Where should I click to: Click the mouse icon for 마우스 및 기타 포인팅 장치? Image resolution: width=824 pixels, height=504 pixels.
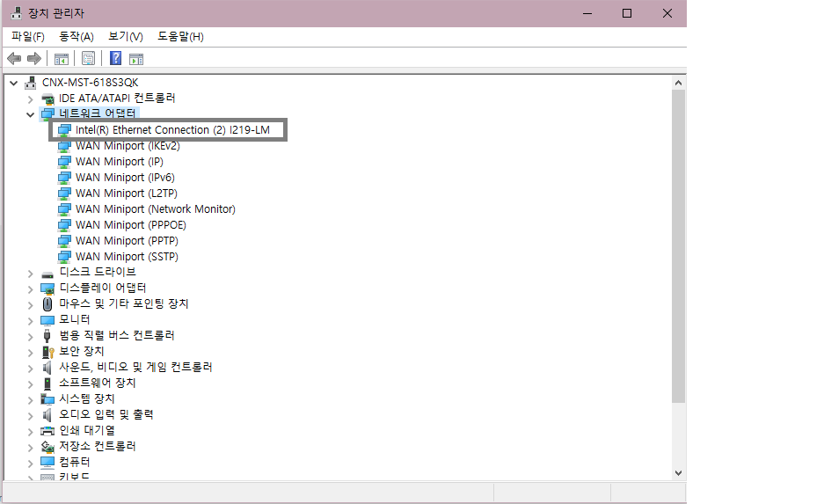click(x=47, y=304)
